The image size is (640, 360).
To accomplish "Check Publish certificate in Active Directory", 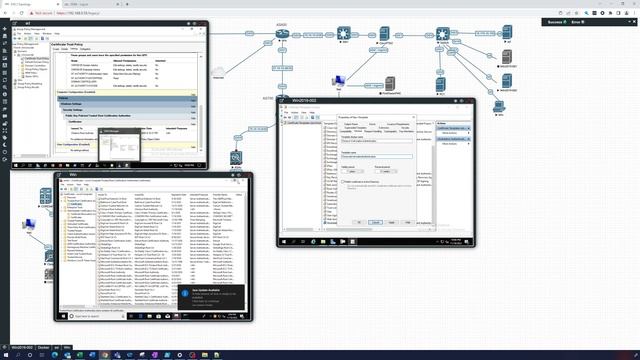I will coord(342,182).
